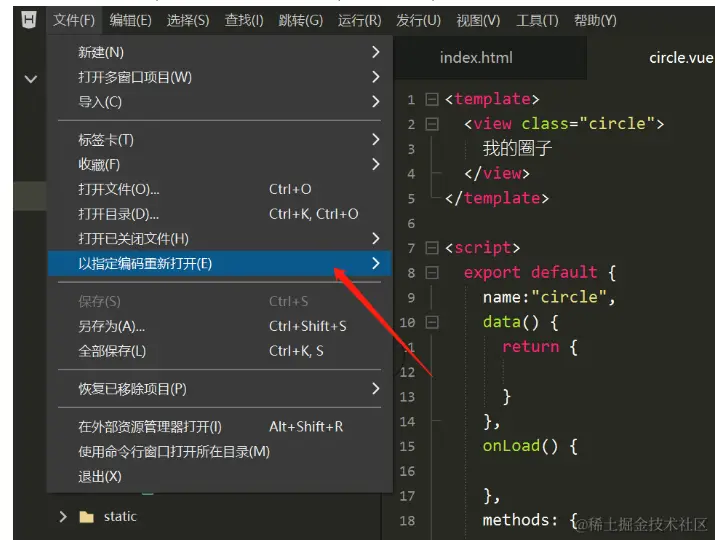Collapse the view block on line 2
This screenshot has width=715, height=540.
tap(432, 124)
